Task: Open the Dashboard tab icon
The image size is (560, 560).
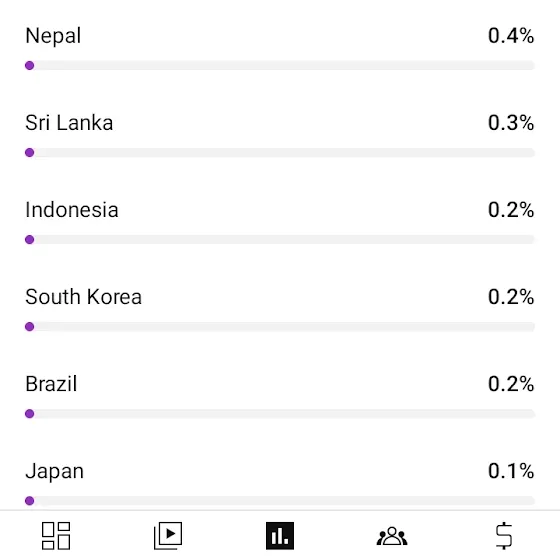Action: pyautogui.click(x=56, y=536)
